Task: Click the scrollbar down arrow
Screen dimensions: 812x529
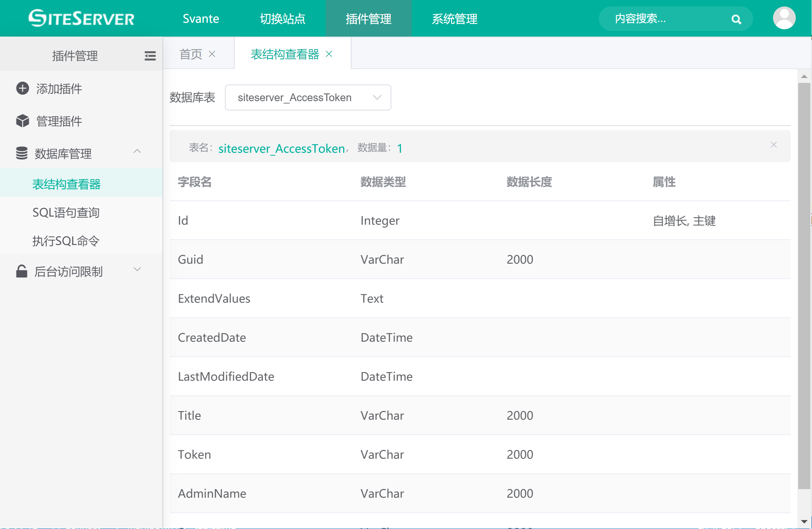Action: [804, 522]
